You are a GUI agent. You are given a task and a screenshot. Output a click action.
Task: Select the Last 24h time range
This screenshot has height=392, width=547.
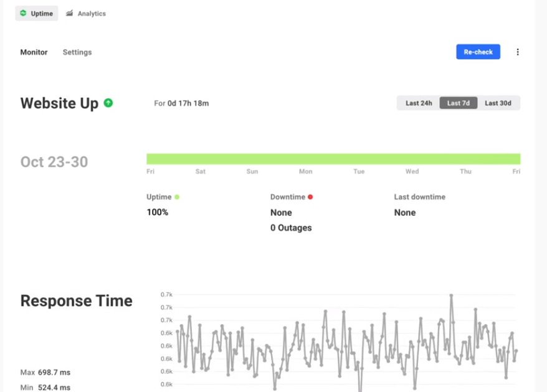[x=419, y=103]
